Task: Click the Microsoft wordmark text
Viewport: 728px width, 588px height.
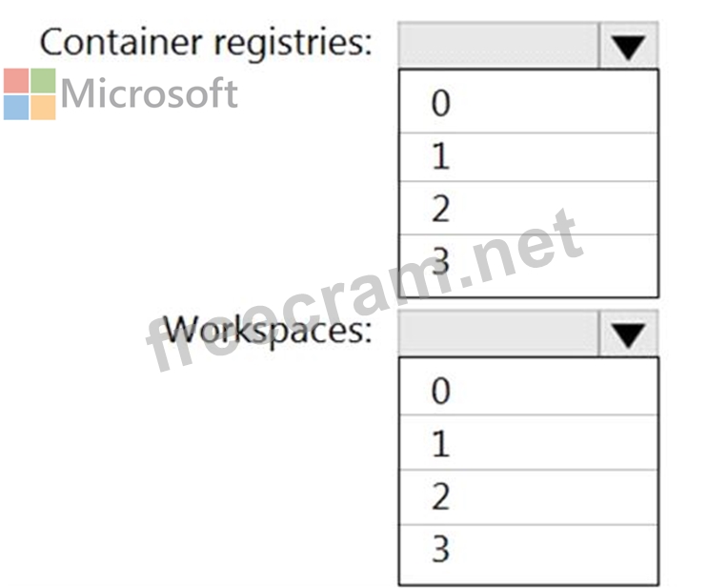Action: tap(149, 93)
